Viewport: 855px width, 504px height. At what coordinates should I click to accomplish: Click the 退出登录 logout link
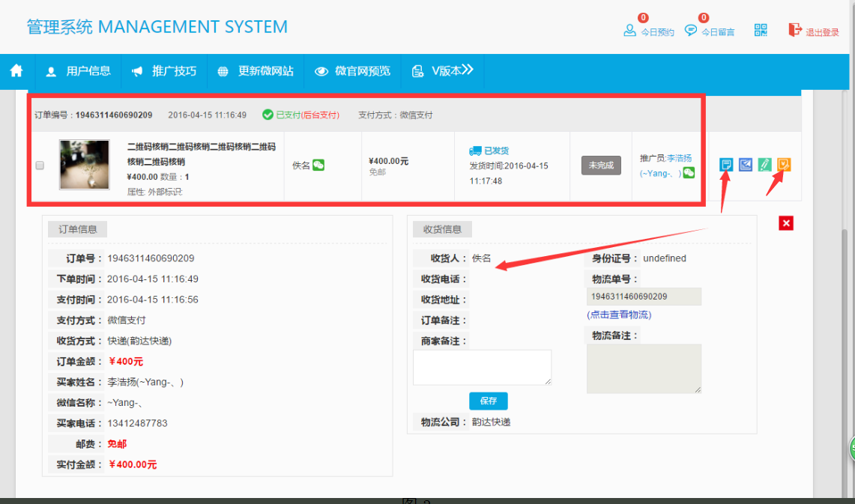coord(814,31)
